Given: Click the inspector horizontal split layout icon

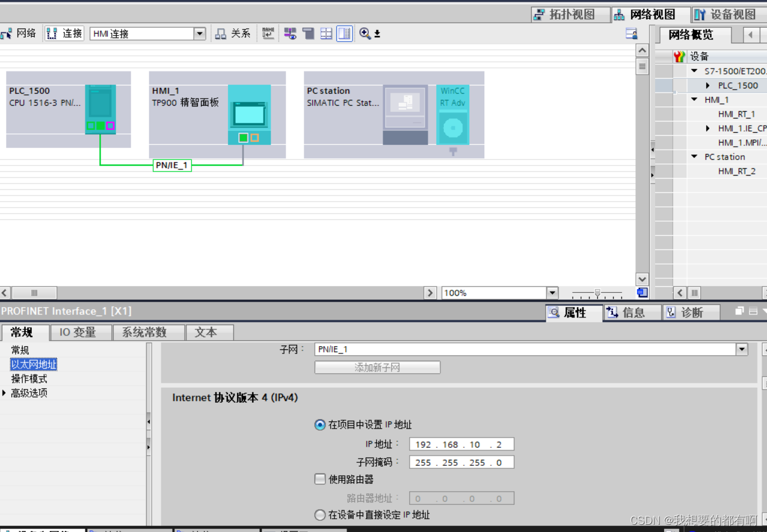Looking at the screenshot, I should (753, 311).
